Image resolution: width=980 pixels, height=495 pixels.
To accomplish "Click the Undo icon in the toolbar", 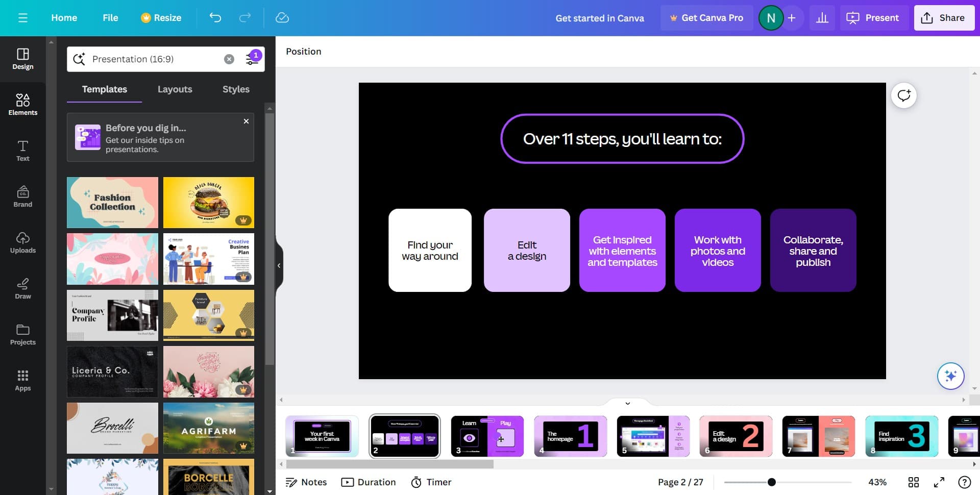I will 215,17.
